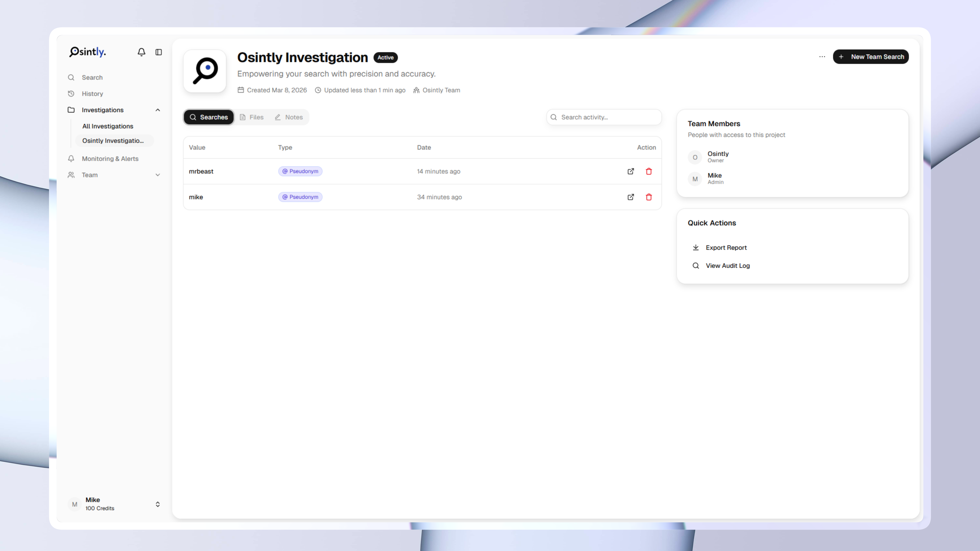Toggle the sidebar collapse icon
Image resolution: width=980 pixels, height=551 pixels.
pyautogui.click(x=159, y=52)
